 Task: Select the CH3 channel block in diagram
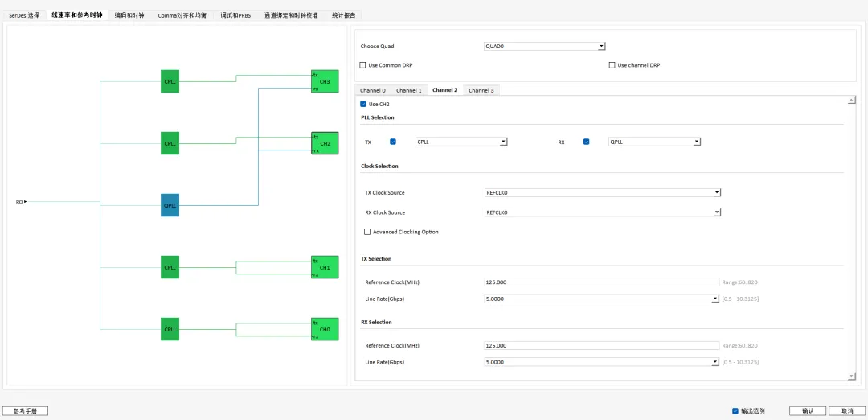click(325, 81)
